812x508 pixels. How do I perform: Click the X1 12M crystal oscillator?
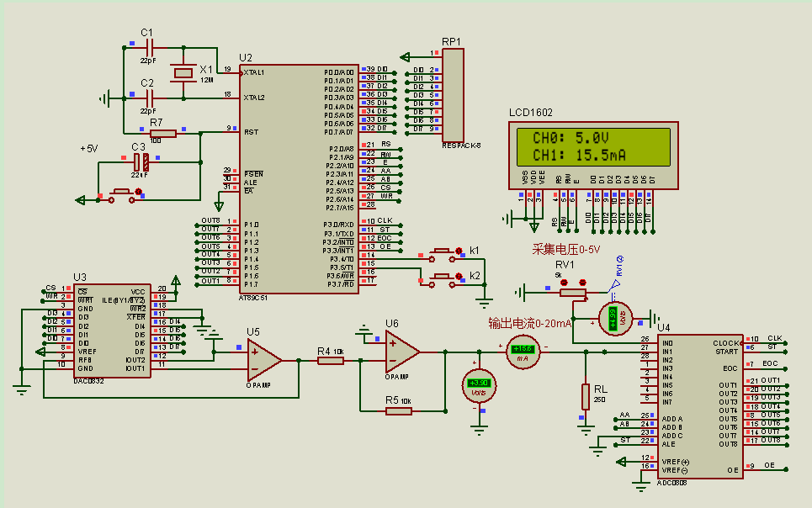[x=183, y=73]
